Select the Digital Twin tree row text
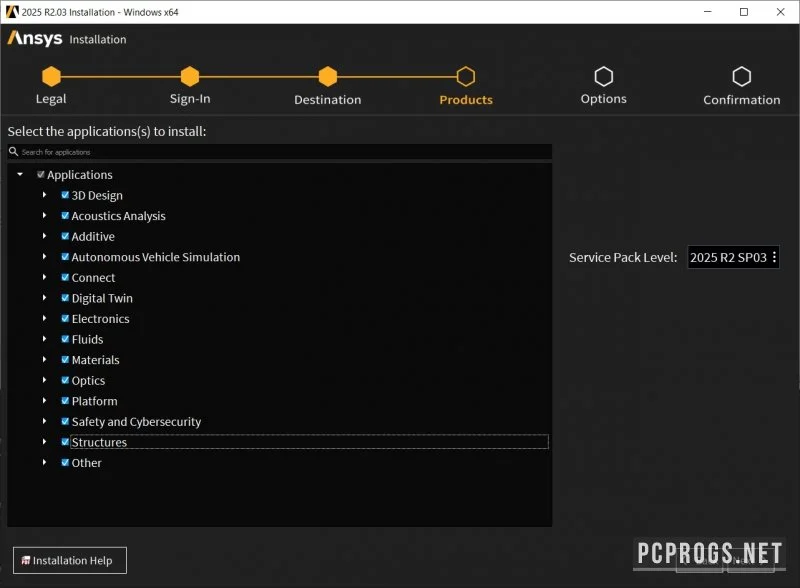800x588 pixels. [x=102, y=298]
